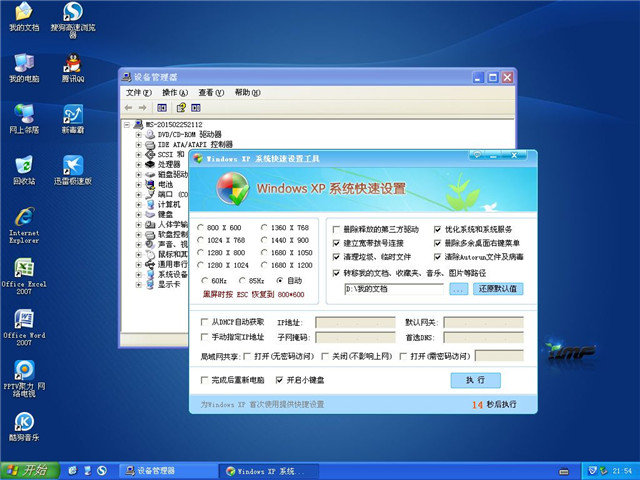
Task: Open the View menu in Device Manager
Action: tap(211, 93)
